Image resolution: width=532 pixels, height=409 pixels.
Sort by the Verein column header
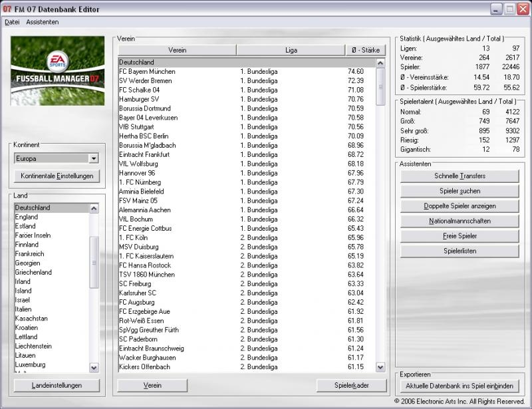tap(177, 50)
